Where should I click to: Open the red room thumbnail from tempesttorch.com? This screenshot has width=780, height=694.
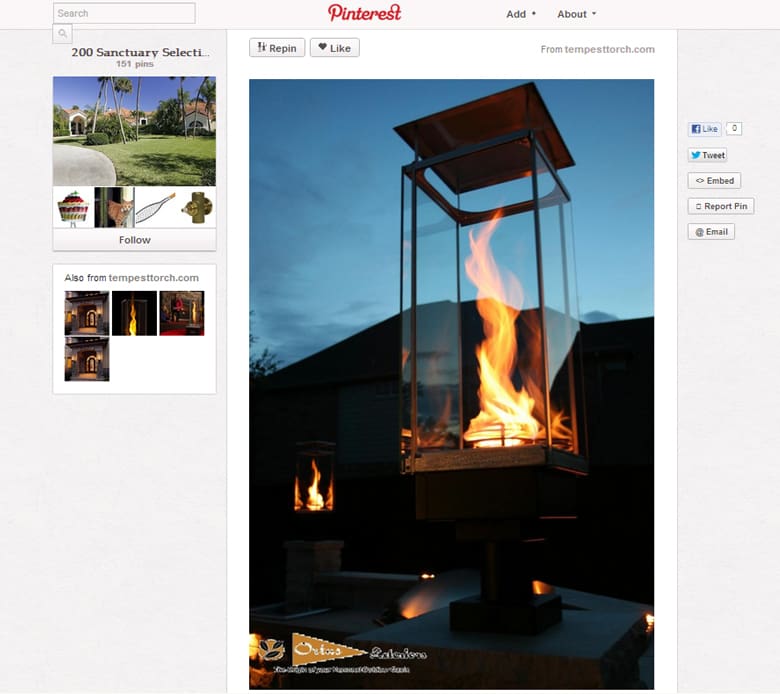(182, 313)
